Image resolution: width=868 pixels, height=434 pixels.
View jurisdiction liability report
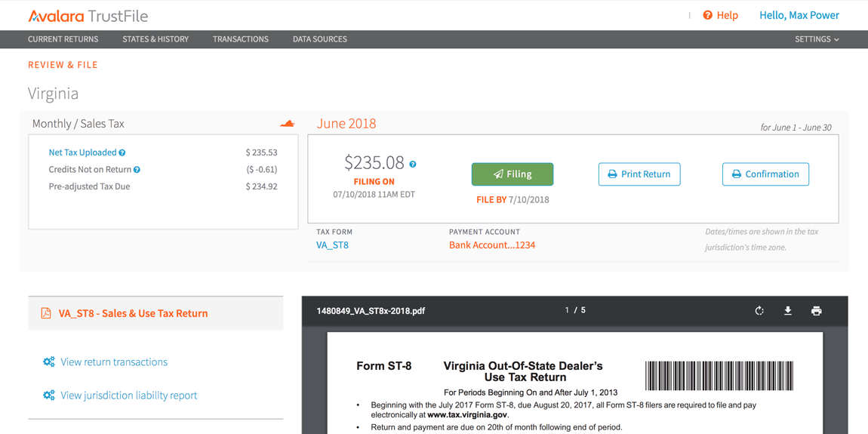(x=128, y=396)
